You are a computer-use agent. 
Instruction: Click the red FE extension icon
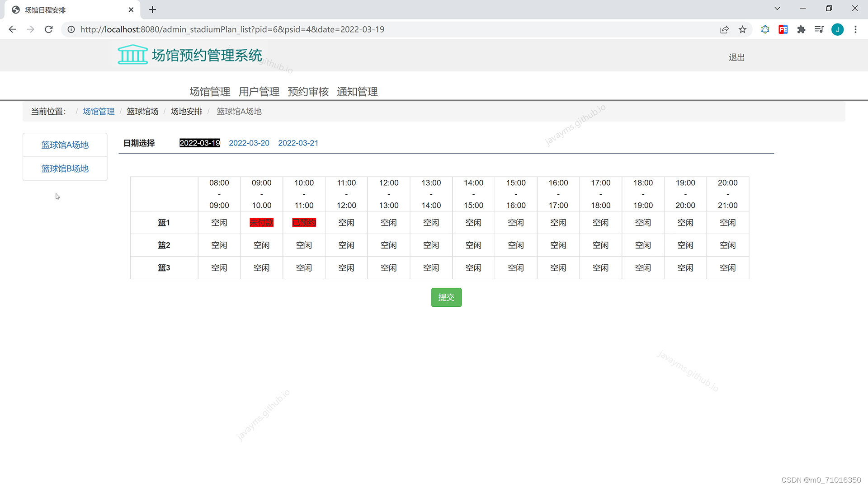pos(783,29)
